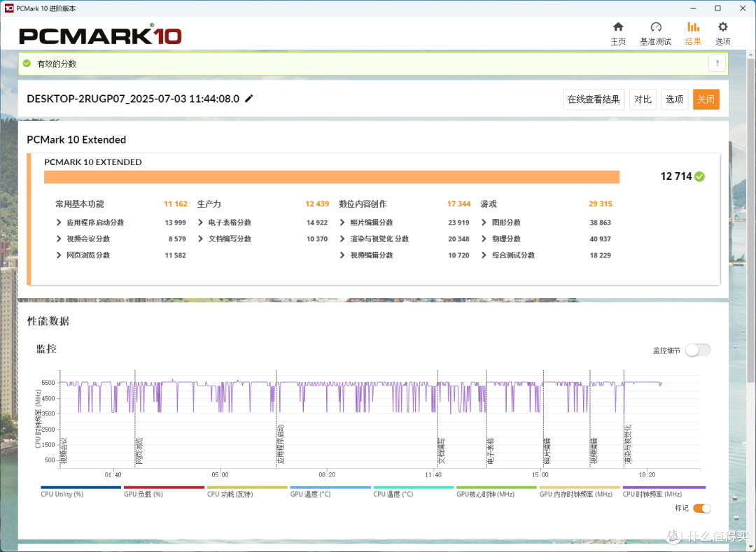This screenshot has height=552, width=756.
Task: Toggle the 监控细节 monitoring details switch
Action: pos(698,351)
